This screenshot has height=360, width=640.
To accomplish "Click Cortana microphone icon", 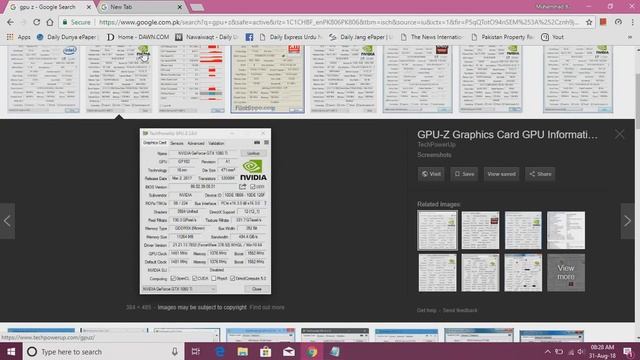I will tap(175, 351).
